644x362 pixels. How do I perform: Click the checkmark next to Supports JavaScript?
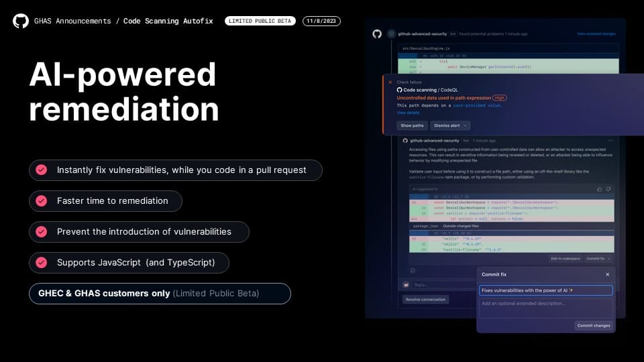[x=42, y=263]
